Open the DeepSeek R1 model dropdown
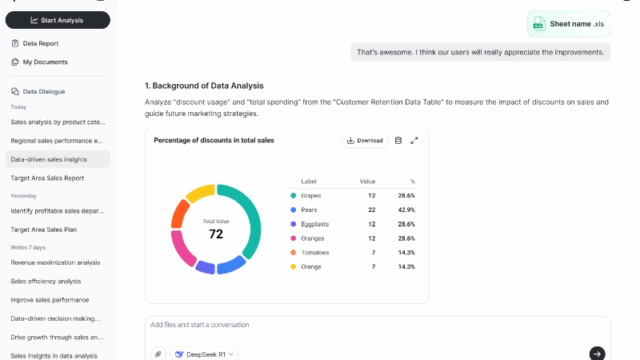Screen dimensions: 640x360 (x=204, y=354)
